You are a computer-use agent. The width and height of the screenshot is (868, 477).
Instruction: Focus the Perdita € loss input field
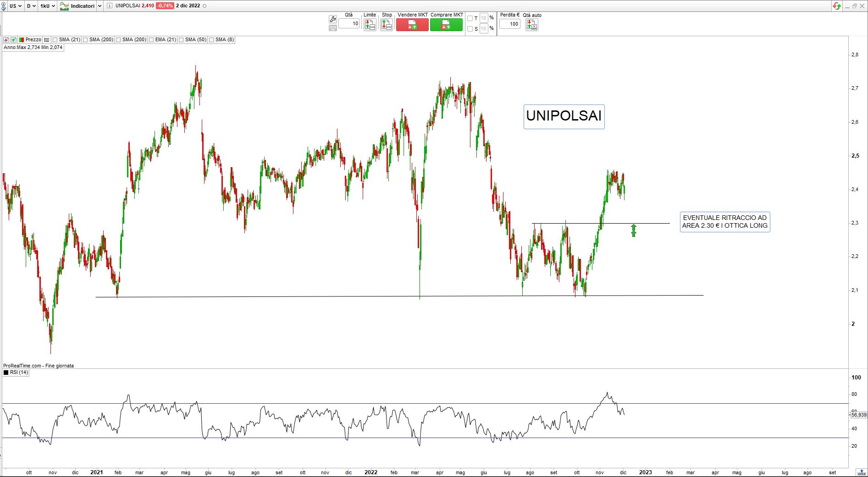510,24
